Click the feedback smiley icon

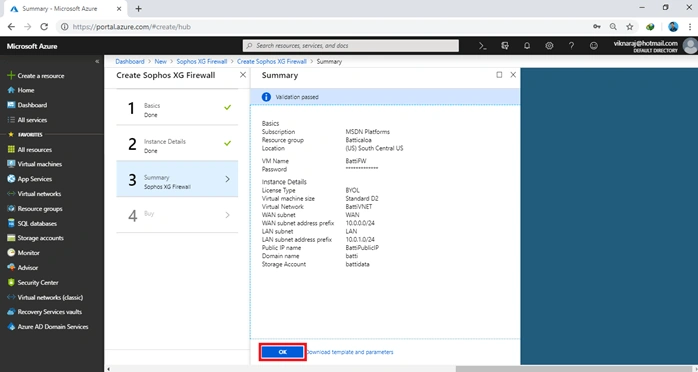pos(593,46)
